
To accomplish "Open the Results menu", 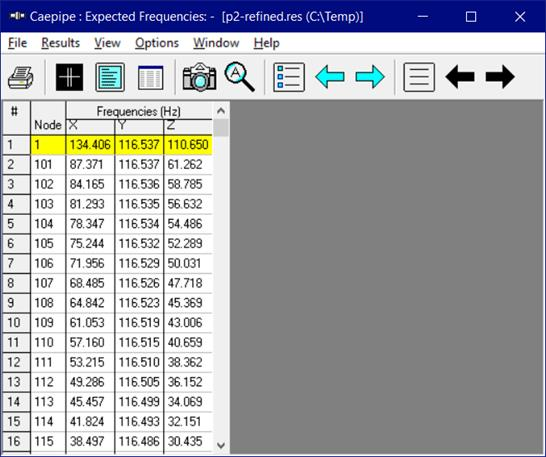I will (61, 43).
